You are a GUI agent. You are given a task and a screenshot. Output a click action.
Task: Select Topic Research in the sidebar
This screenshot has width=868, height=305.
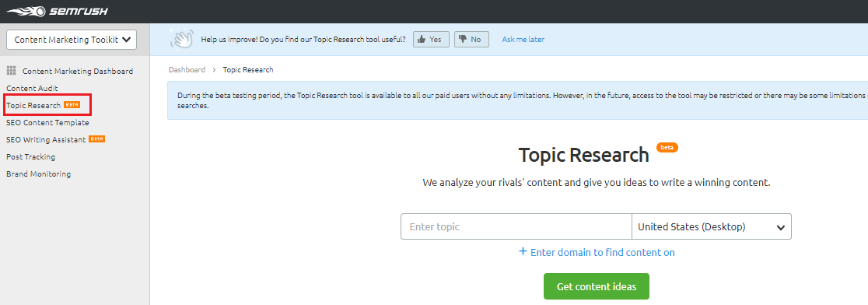(x=33, y=105)
